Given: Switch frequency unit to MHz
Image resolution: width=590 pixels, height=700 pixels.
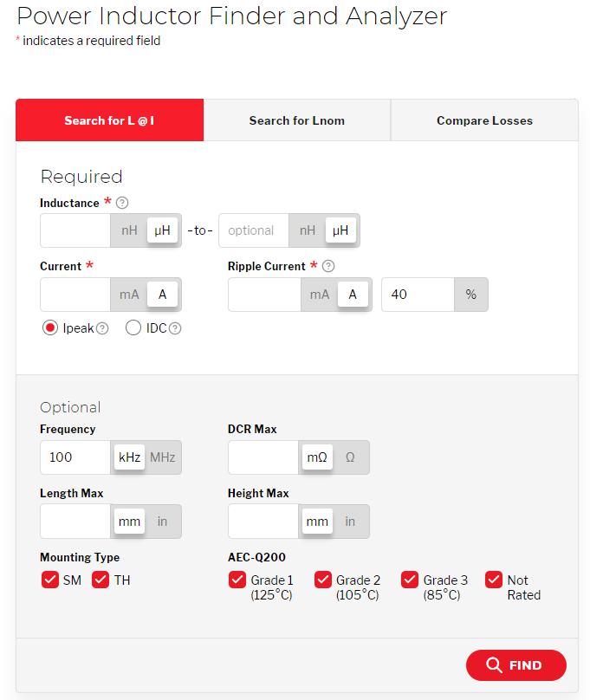Looking at the screenshot, I should (162, 457).
